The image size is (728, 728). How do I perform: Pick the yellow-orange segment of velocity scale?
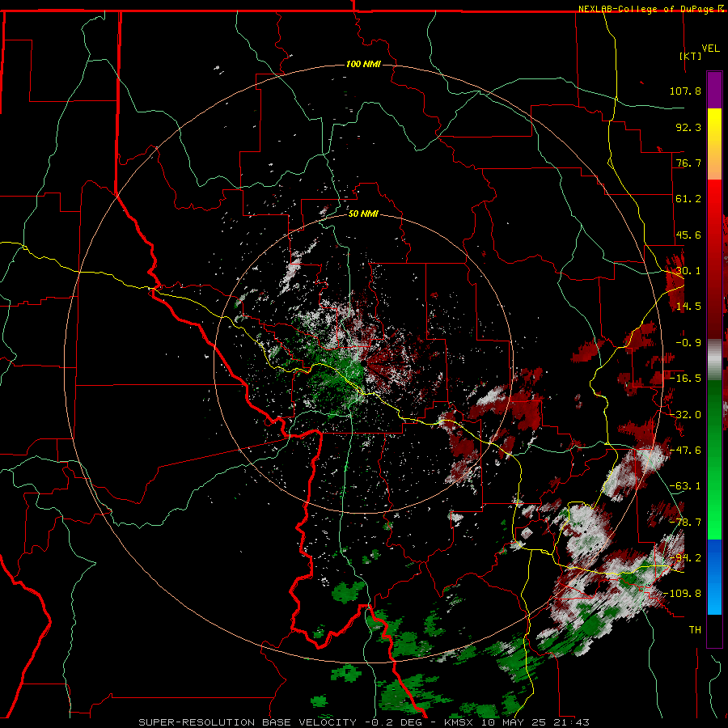[x=714, y=144]
